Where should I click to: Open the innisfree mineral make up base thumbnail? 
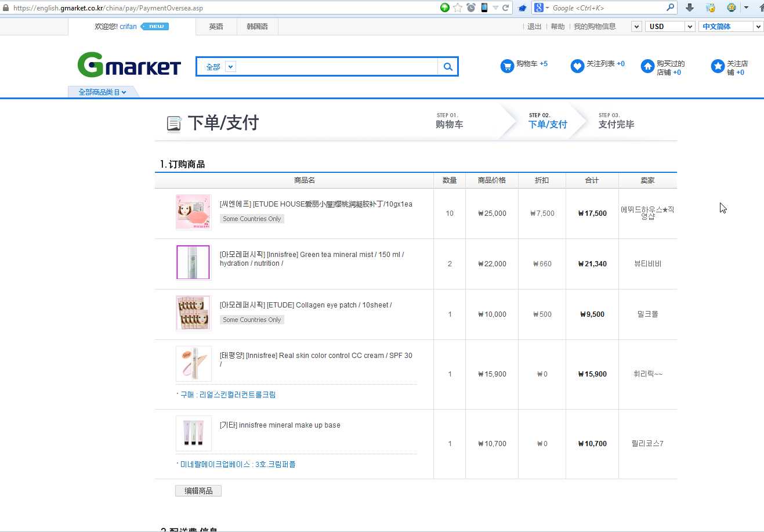pyautogui.click(x=194, y=433)
